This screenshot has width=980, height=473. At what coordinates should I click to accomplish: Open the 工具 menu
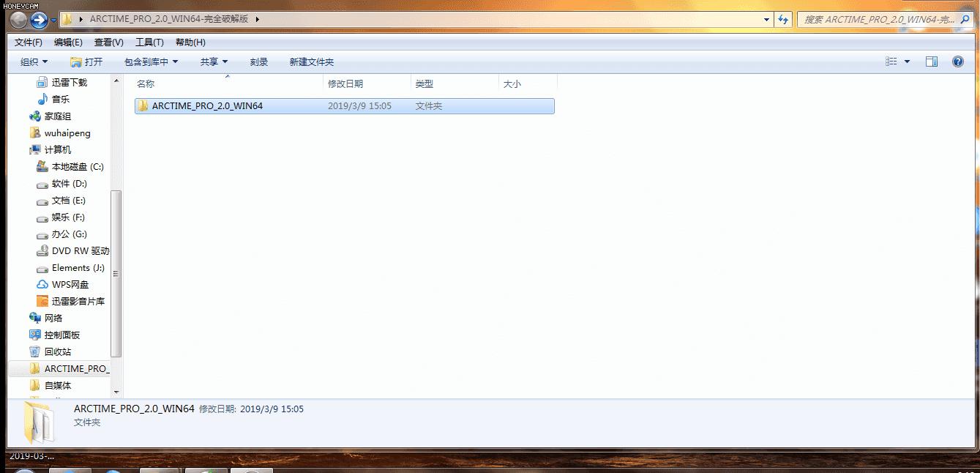coord(149,42)
